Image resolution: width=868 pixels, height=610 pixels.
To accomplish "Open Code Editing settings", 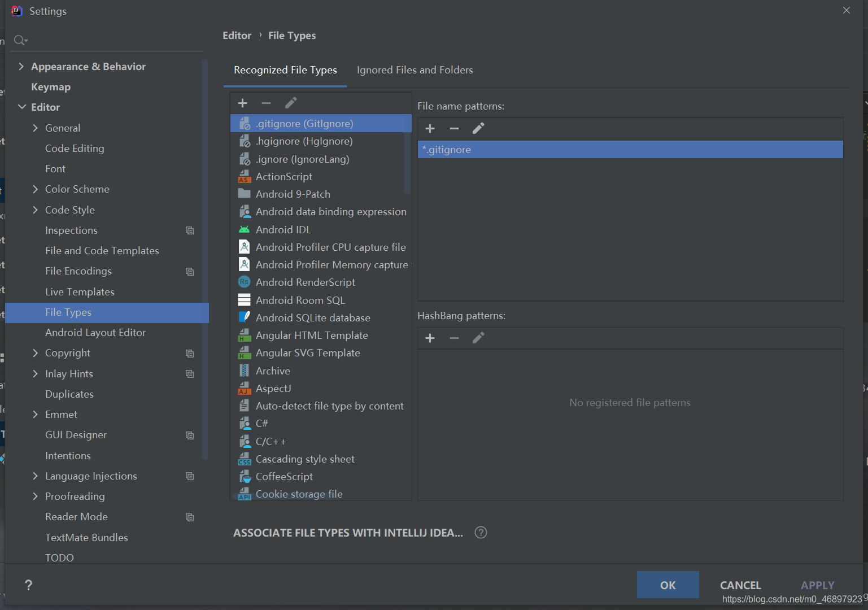I will tap(75, 148).
